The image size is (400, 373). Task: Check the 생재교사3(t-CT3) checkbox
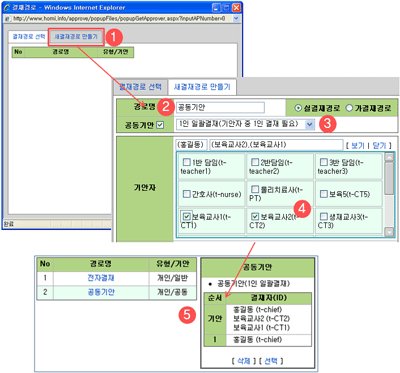(323, 217)
